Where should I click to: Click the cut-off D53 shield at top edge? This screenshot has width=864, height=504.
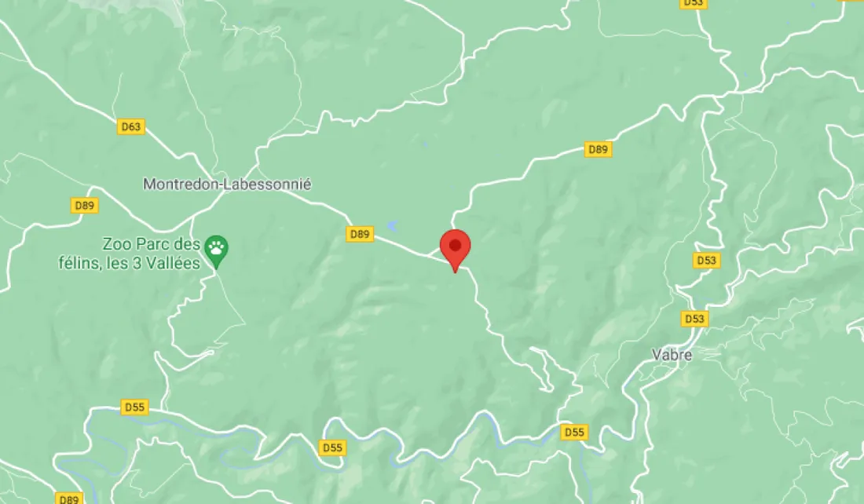click(x=694, y=3)
